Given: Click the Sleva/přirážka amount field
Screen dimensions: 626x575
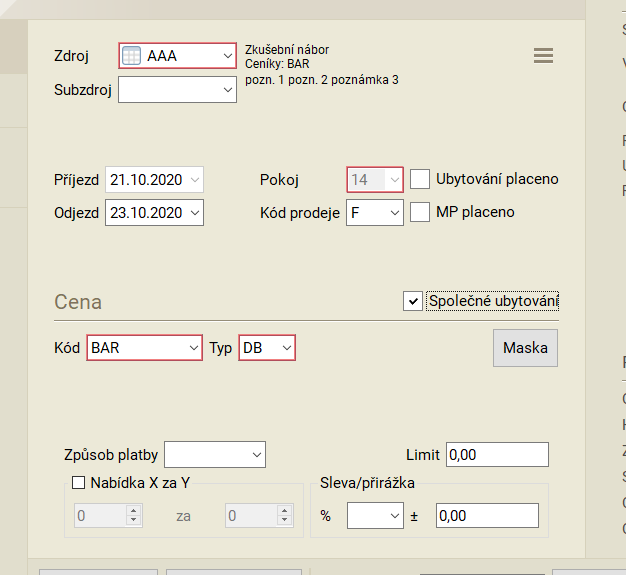Looking at the screenshot, I should (x=487, y=516).
